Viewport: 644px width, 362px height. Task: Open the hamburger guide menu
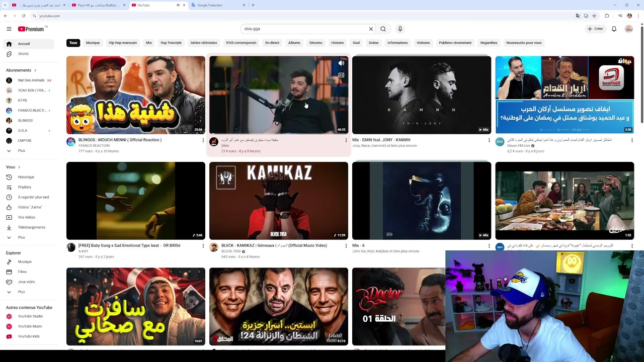tap(9, 29)
